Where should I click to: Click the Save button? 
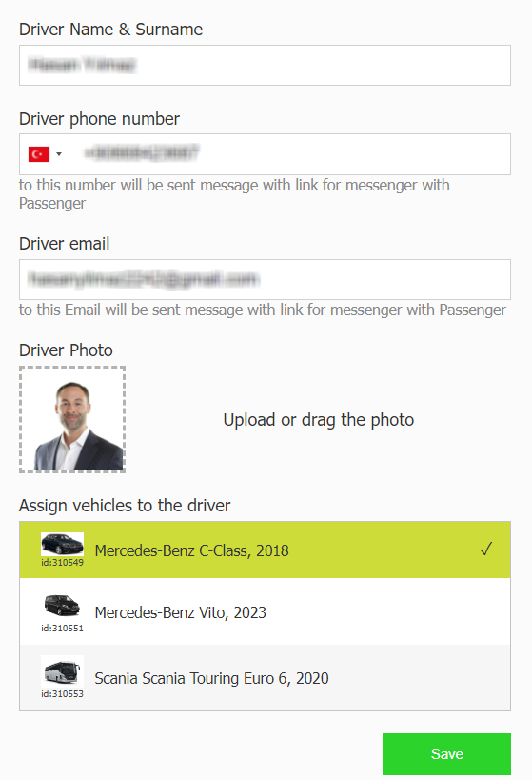446,753
